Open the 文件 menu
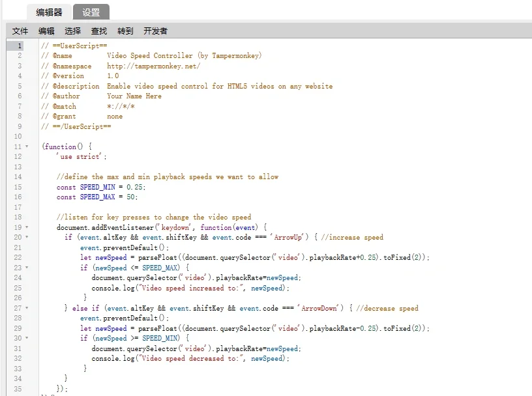This screenshot has width=532, height=396. click(20, 31)
